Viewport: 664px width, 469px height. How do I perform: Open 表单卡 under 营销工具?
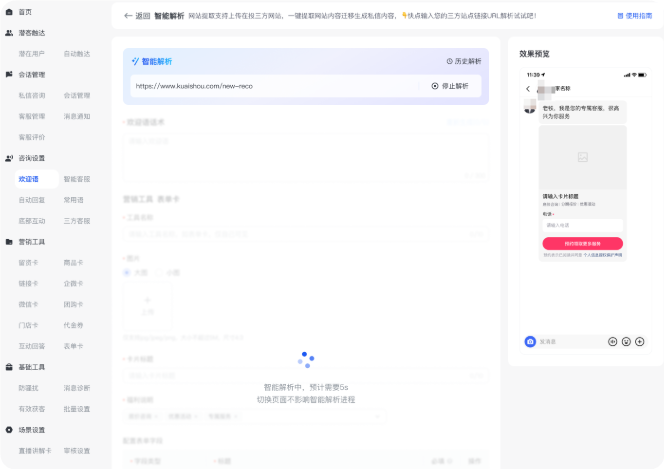[73, 346]
